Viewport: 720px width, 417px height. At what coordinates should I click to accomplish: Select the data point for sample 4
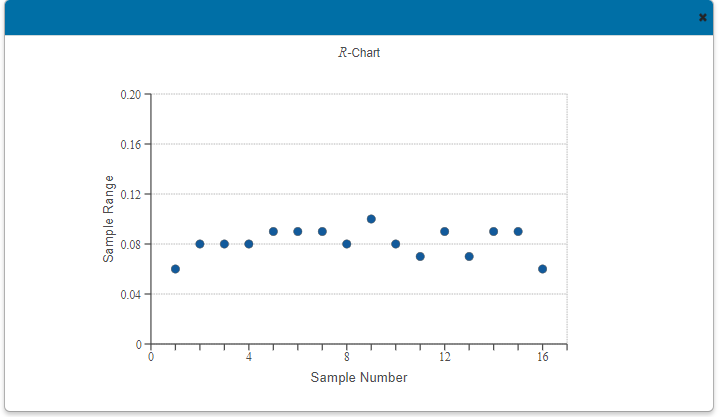pos(249,244)
